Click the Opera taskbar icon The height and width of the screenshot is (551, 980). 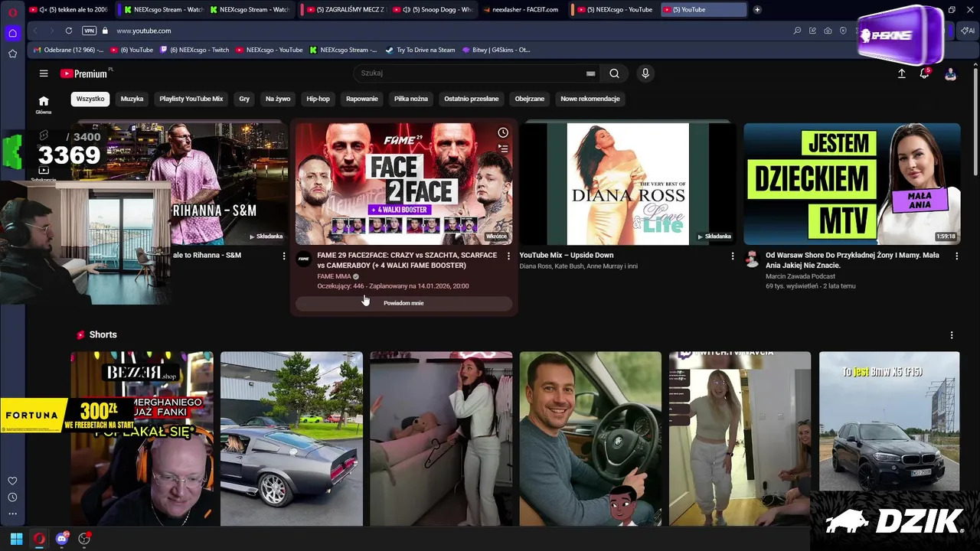tap(39, 539)
